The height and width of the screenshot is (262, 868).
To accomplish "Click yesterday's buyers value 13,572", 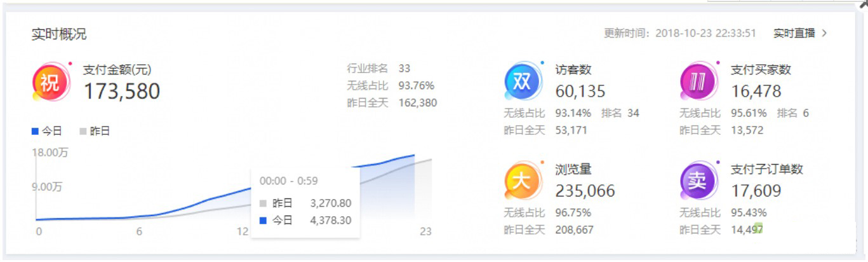I will click(x=747, y=130).
